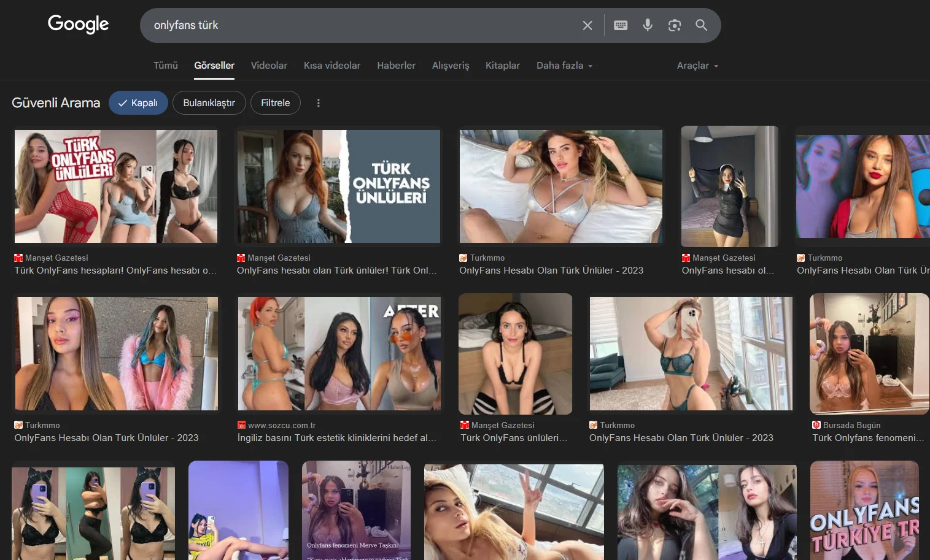Submit search with magnifying glass icon
The height and width of the screenshot is (560, 930).
[701, 25]
